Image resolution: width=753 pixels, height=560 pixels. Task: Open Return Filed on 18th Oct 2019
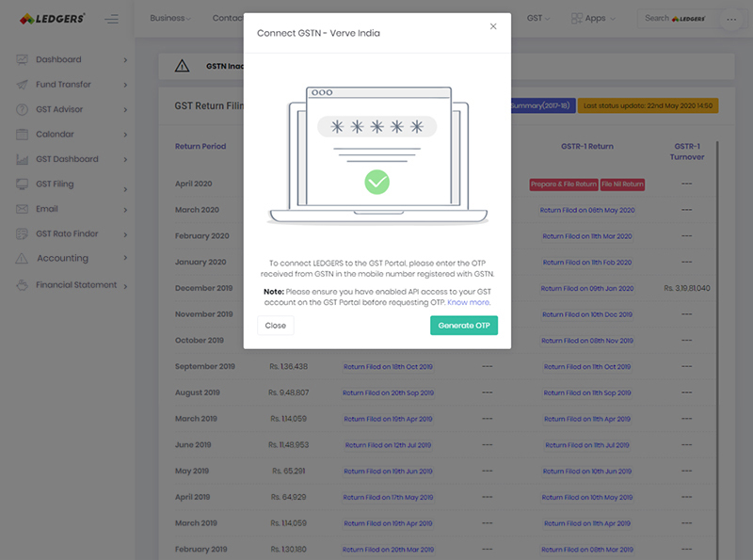point(388,367)
